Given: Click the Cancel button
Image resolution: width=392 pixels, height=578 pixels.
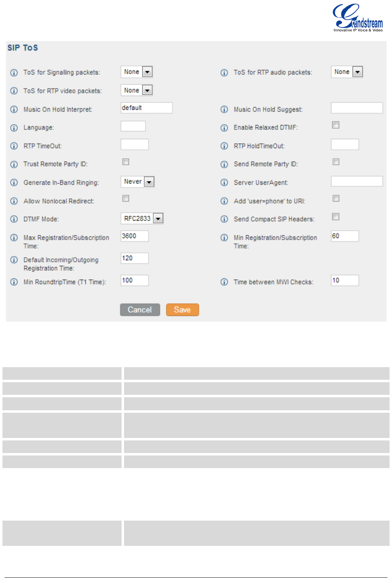Looking at the screenshot, I should tap(140, 310).
